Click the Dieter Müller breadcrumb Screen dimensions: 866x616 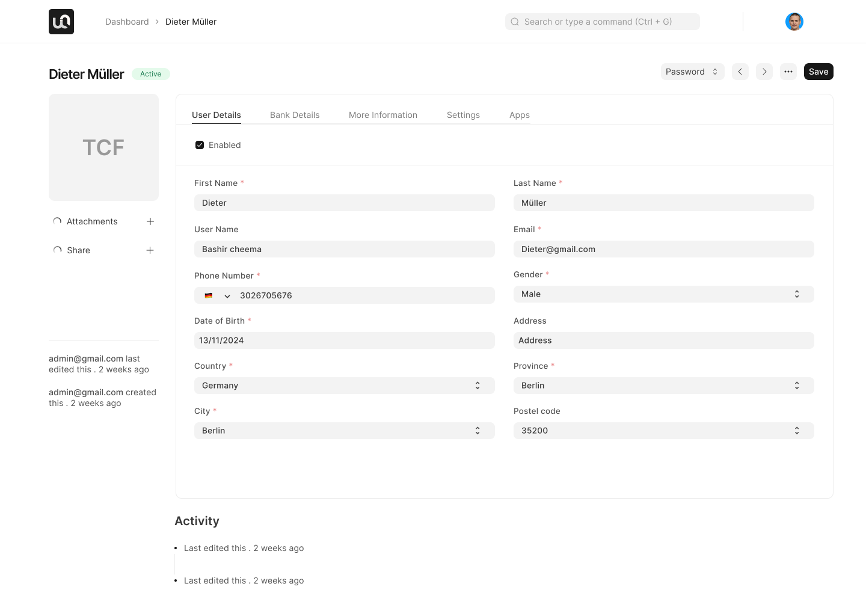click(x=191, y=22)
